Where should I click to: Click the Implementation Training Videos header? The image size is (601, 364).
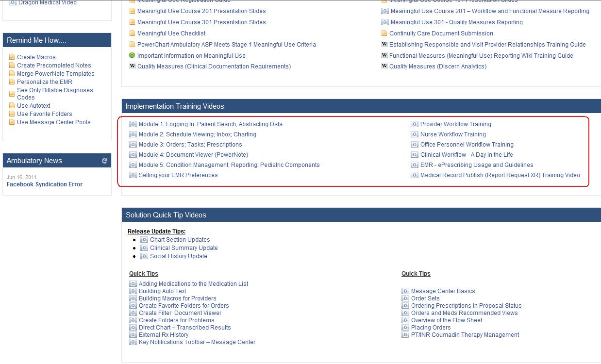(x=361, y=106)
